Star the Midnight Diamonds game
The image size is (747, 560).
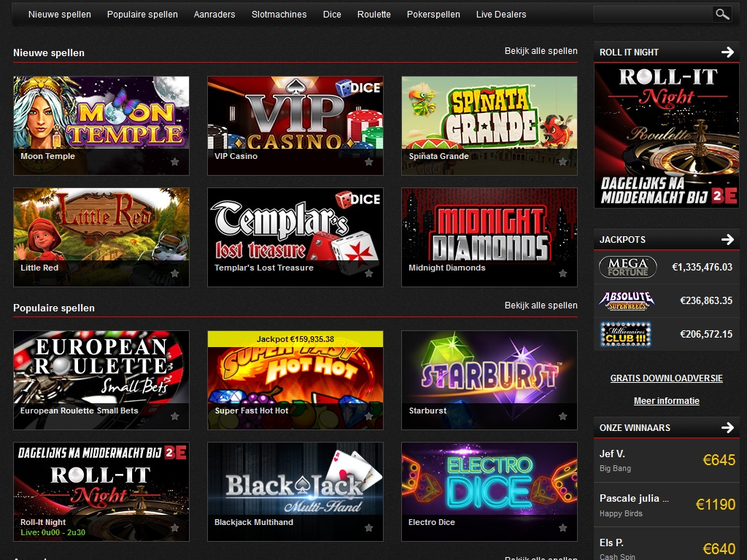(x=563, y=273)
